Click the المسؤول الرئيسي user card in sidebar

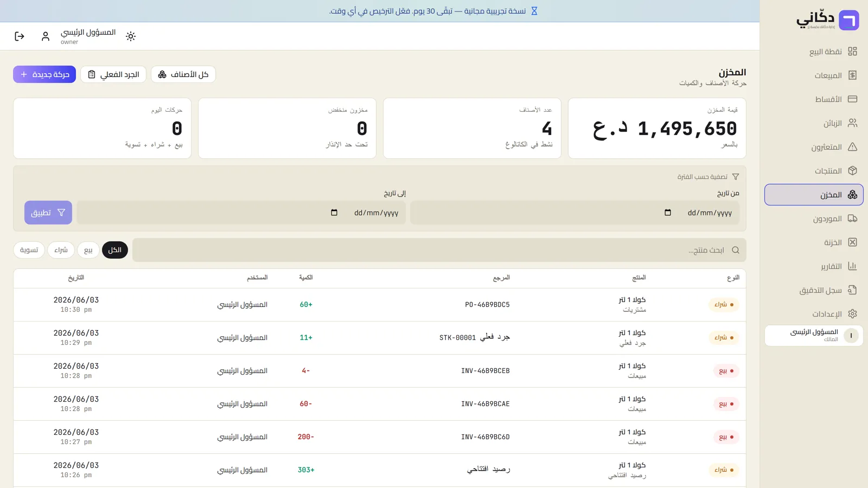point(814,336)
